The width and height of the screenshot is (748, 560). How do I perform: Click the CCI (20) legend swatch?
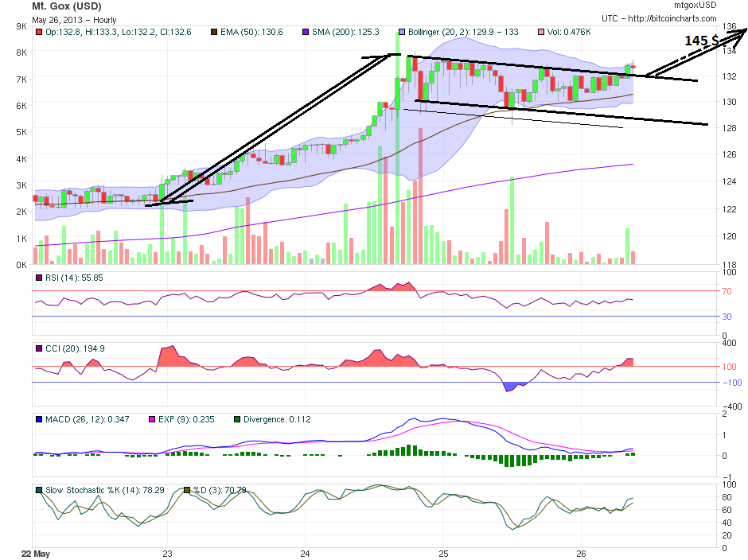click(x=39, y=348)
